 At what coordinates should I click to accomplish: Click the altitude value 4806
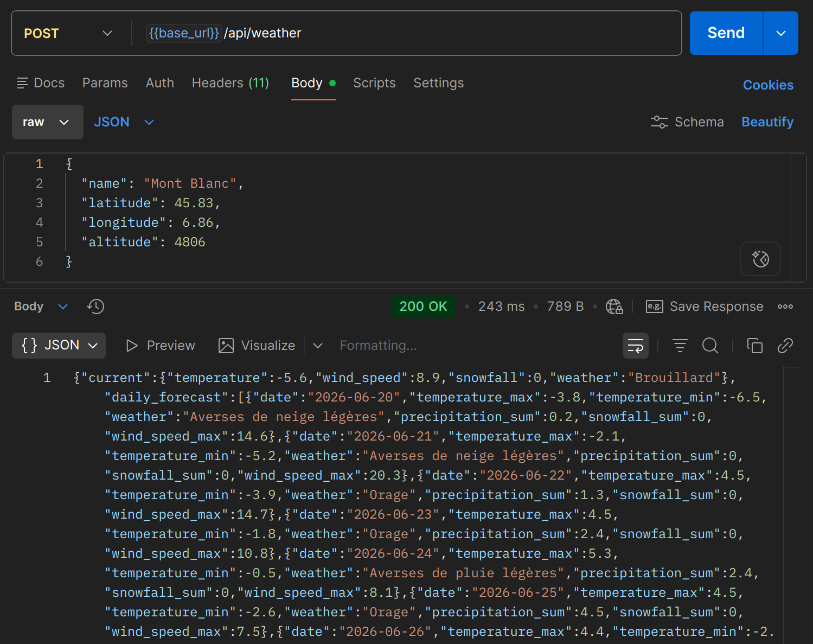190,242
